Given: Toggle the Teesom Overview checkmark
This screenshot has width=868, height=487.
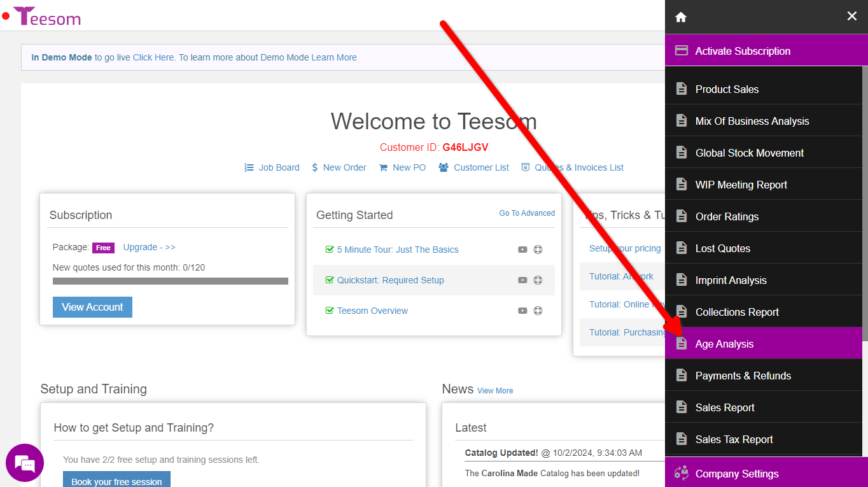Looking at the screenshot, I should (x=330, y=311).
